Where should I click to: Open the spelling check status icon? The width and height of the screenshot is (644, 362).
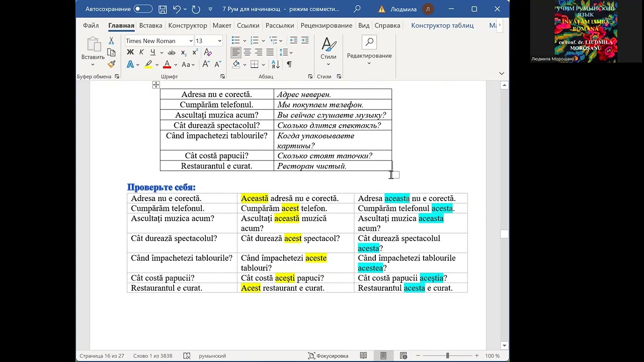click(187, 355)
